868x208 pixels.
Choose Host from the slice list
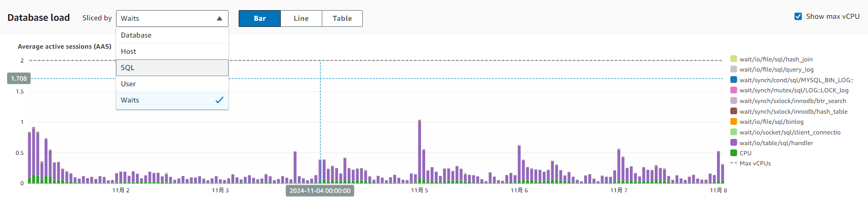click(x=172, y=51)
